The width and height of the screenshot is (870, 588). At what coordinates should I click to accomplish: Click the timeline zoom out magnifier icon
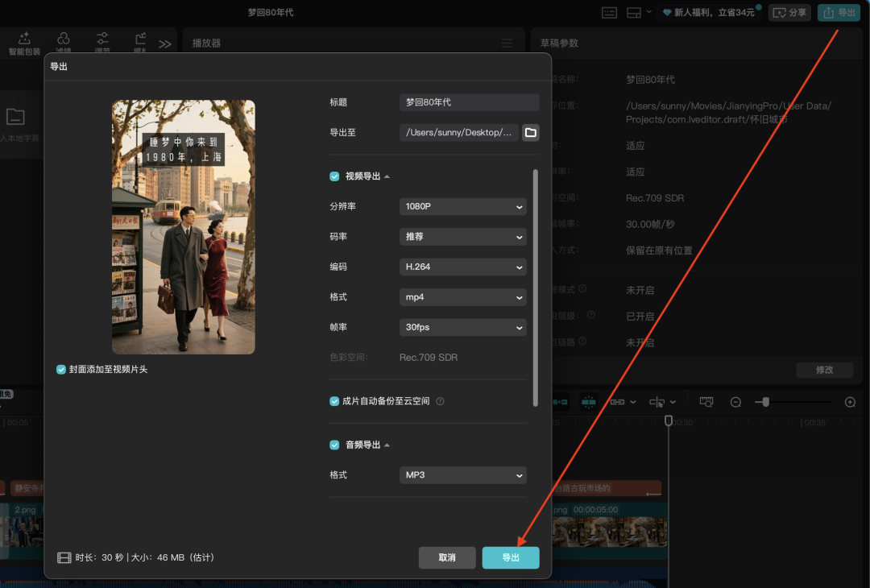click(x=735, y=402)
